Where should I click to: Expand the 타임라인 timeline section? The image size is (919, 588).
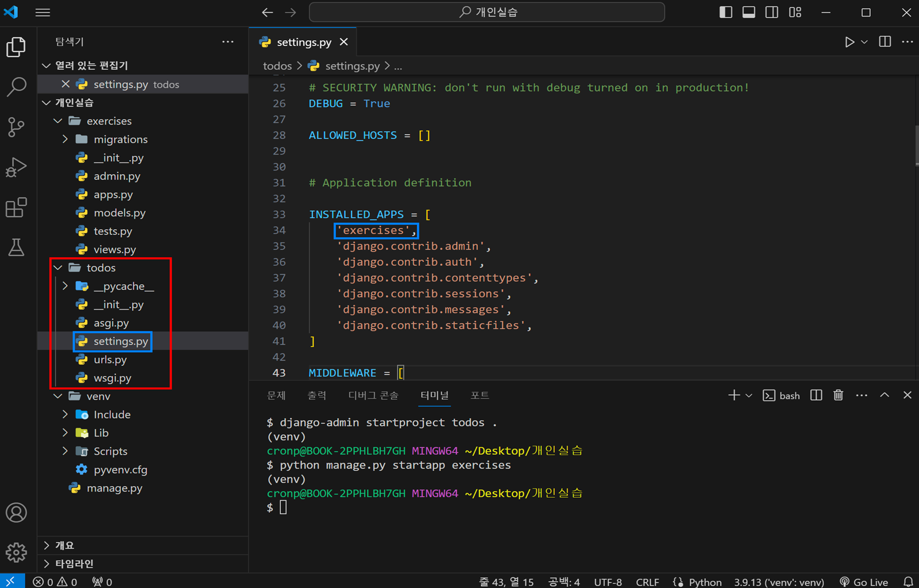click(143, 564)
